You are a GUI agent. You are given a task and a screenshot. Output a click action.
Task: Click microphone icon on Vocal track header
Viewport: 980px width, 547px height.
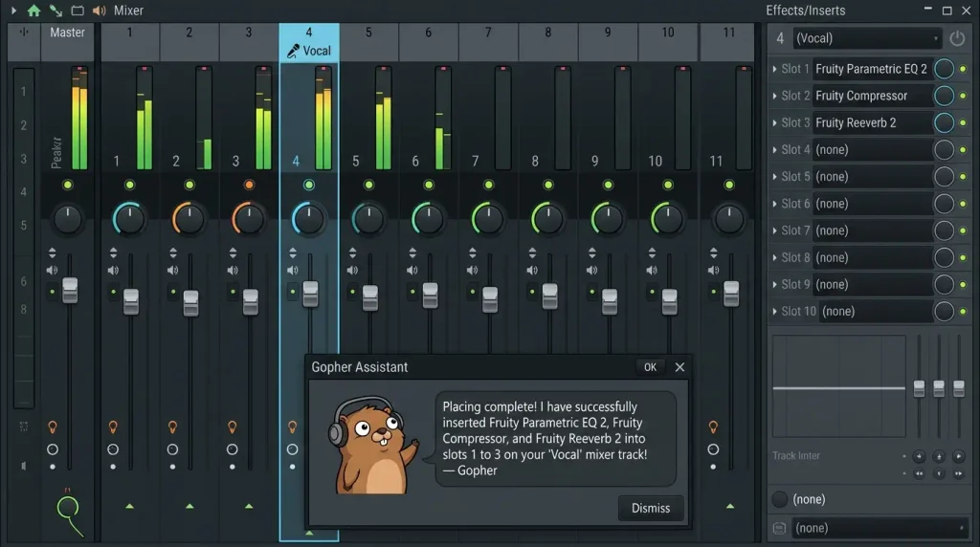293,52
